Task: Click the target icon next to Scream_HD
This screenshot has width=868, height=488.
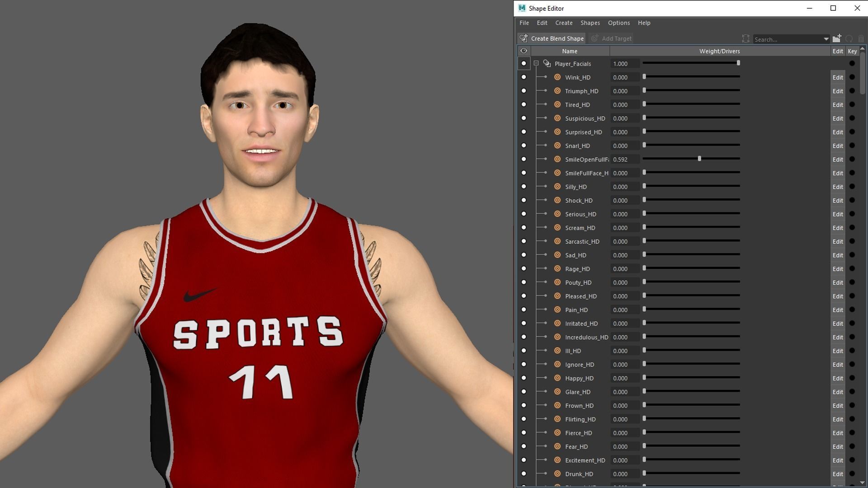Action: 557,227
